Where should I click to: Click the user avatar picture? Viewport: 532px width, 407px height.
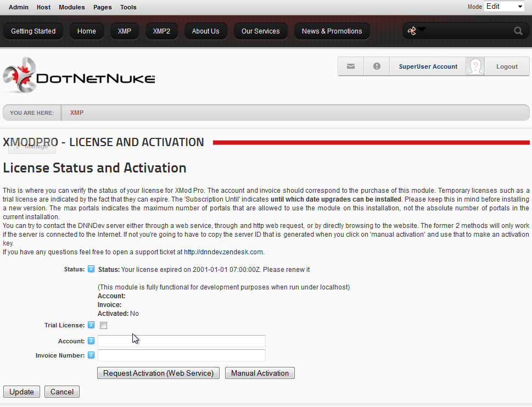click(x=475, y=66)
